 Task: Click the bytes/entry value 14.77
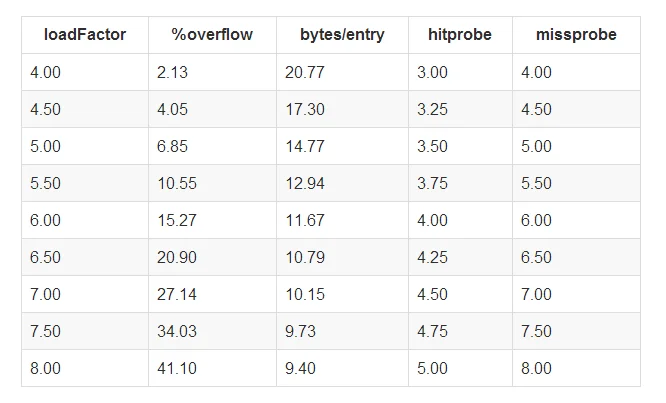pyautogui.click(x=305, y=146)
